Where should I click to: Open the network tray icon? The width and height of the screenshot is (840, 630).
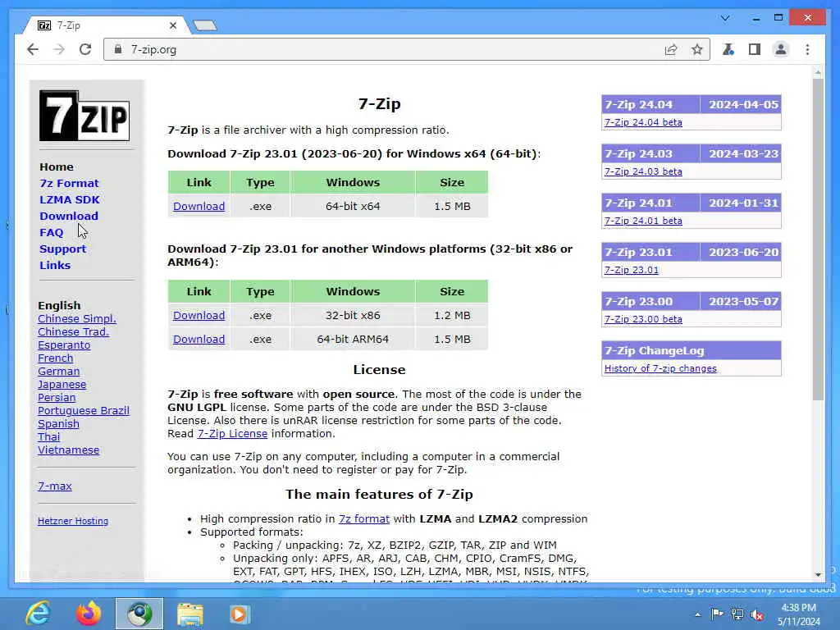[737, 614]
